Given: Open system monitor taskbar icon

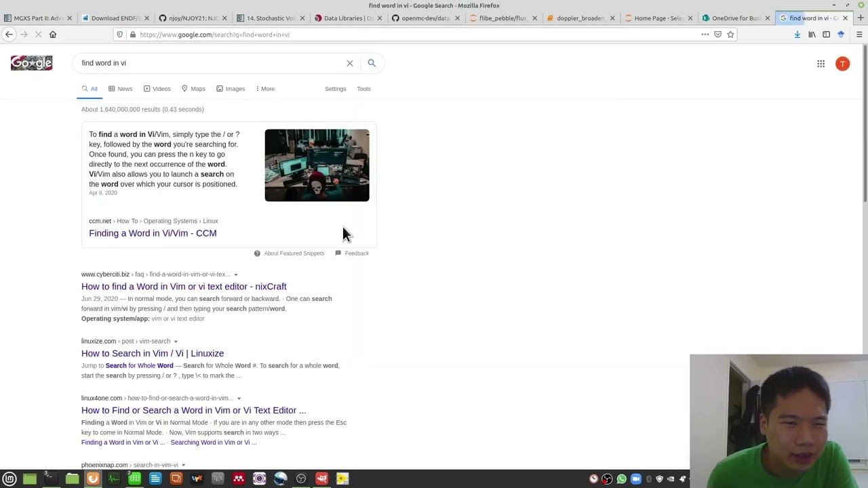Looking at the screenshot, I should (114, 479).
